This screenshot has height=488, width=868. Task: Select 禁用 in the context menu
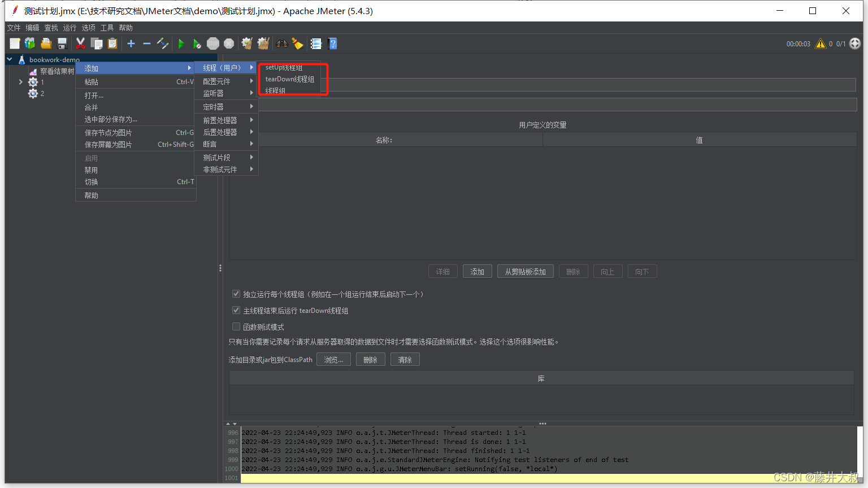click(x=136, y=170)
